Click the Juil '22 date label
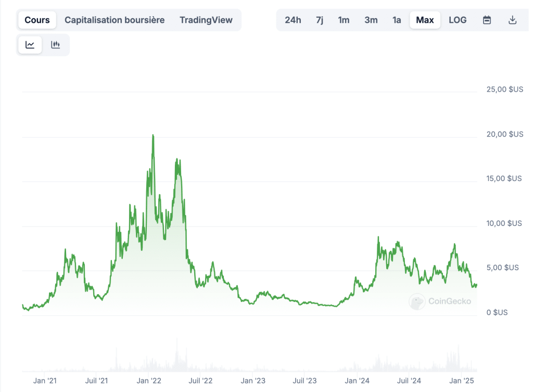533x392 pixels. (x=200, y=381)
